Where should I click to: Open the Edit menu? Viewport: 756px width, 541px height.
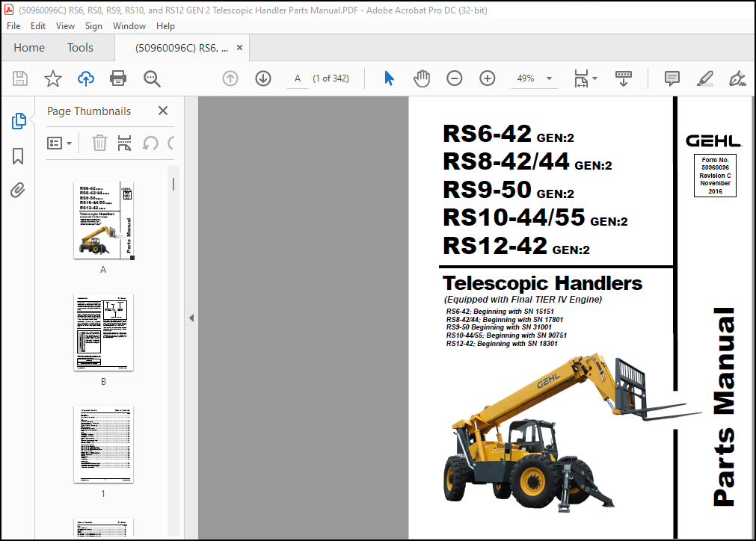pos(38,26)
